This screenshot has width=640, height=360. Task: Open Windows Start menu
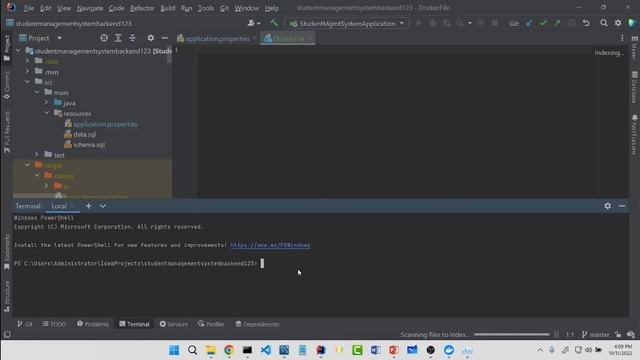click(x=174, y=350)
